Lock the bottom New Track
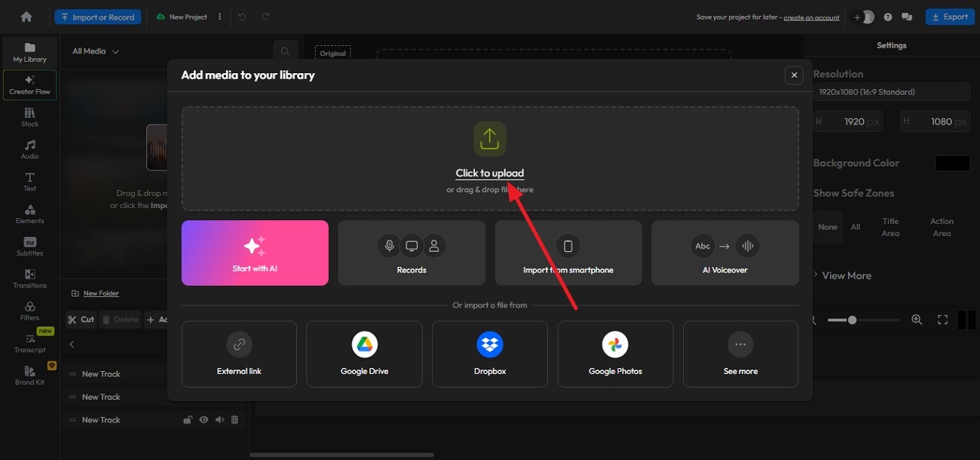980x460 pixels. [188, 419]
